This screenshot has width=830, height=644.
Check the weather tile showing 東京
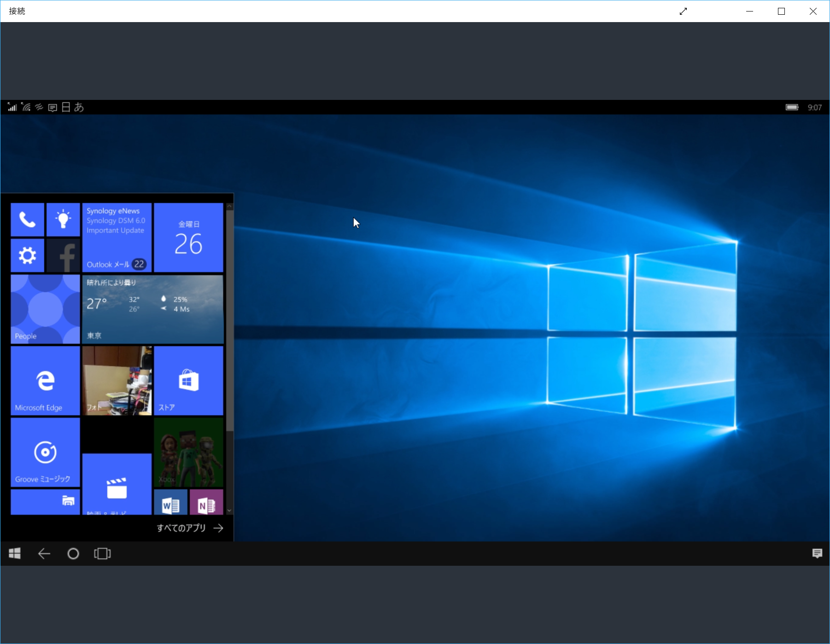152,309
